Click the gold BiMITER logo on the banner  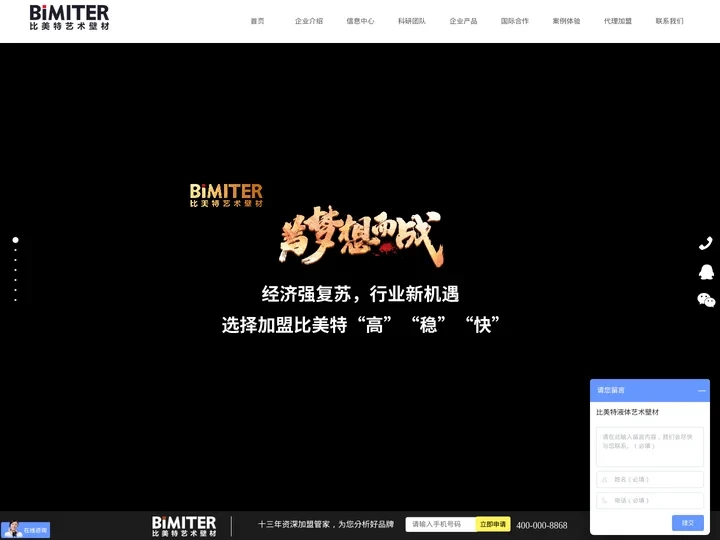226,195
